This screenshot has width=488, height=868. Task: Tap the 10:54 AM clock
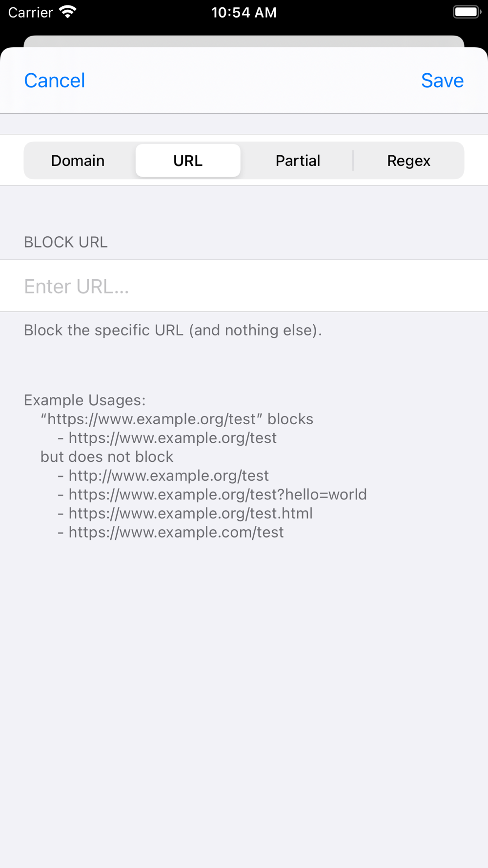coord(244,12)
